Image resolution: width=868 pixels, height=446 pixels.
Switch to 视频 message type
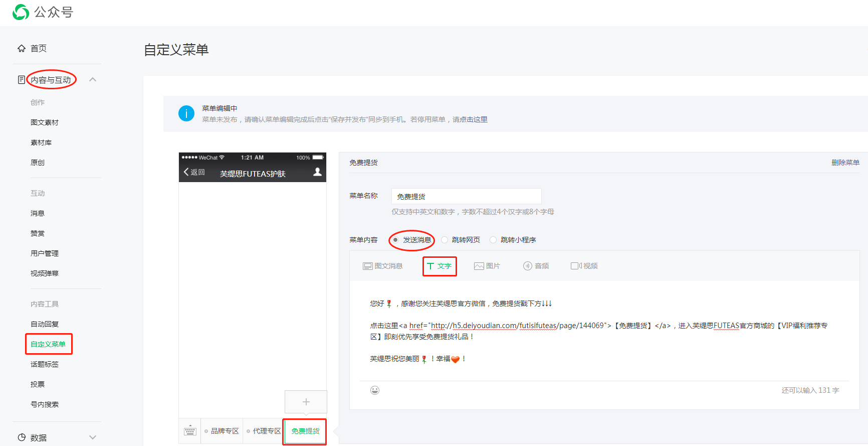pyautogui.click(x=584, y=266)
